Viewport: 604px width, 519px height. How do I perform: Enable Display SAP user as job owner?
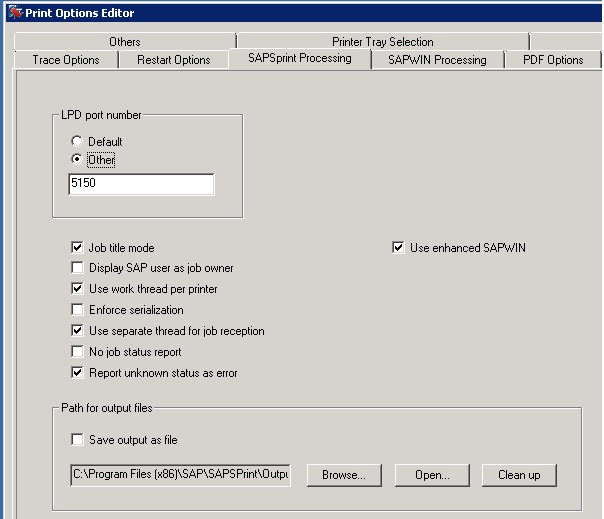pos(78,268)
